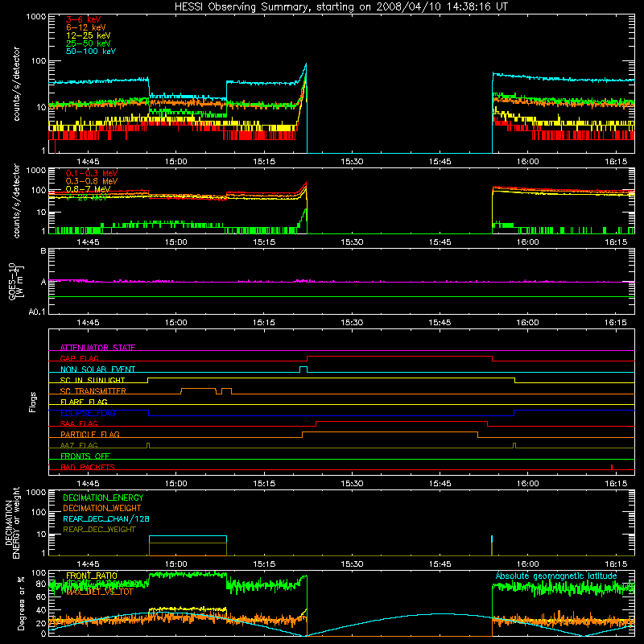Viewport: 644px width, 644px height.
Task: Click the GOES-10 axis label
Action: pos(12,281)
